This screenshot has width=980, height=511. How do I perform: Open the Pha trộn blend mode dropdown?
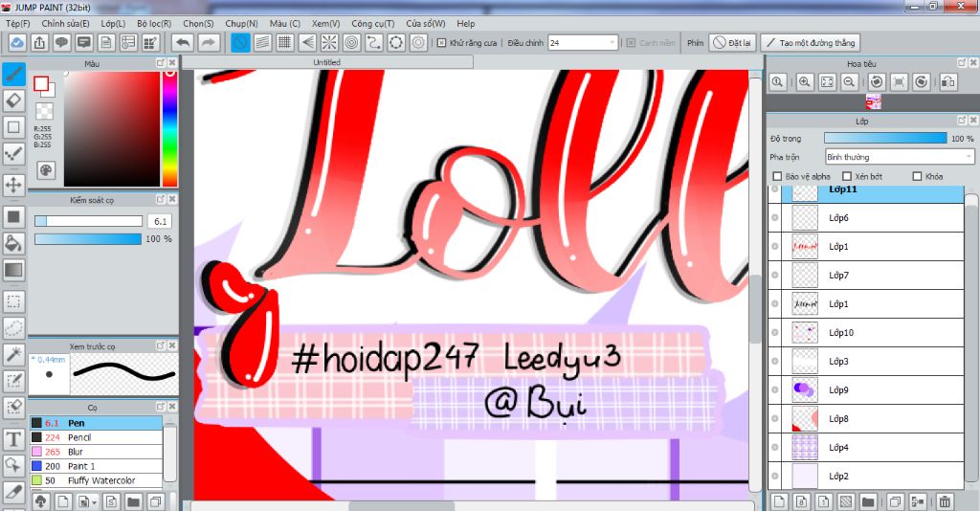pyautogui.click(x=900, y=157)
